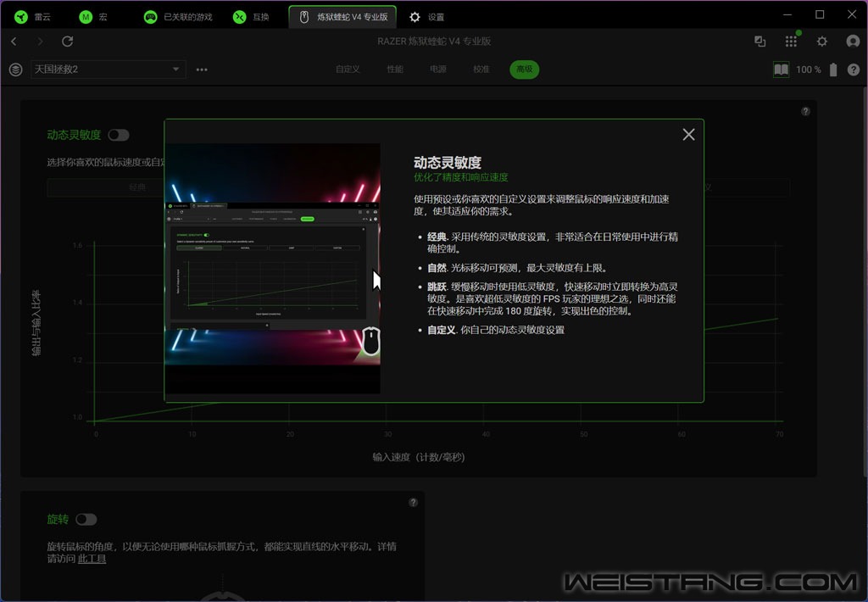This screenshot has height=602, width=868.
Task: Enable the 动态灵敏度 toggle
Action: click(x=119, y=135)
